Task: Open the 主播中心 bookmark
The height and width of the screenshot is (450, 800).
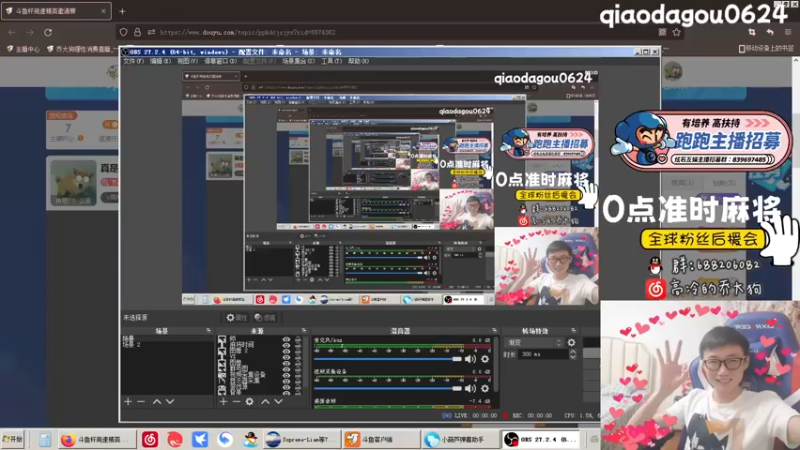Action: (23, 49)
